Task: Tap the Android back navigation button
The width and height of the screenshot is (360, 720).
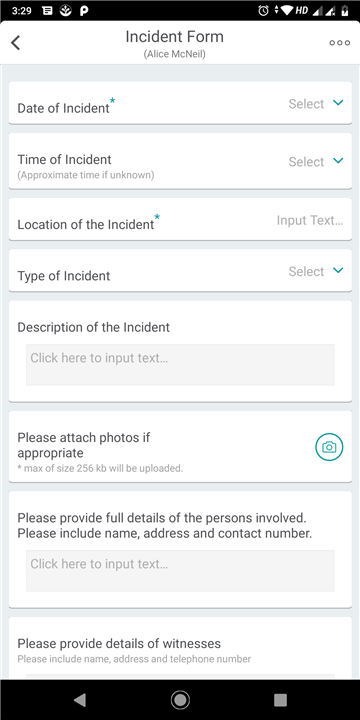Action: tap(80, 699)
